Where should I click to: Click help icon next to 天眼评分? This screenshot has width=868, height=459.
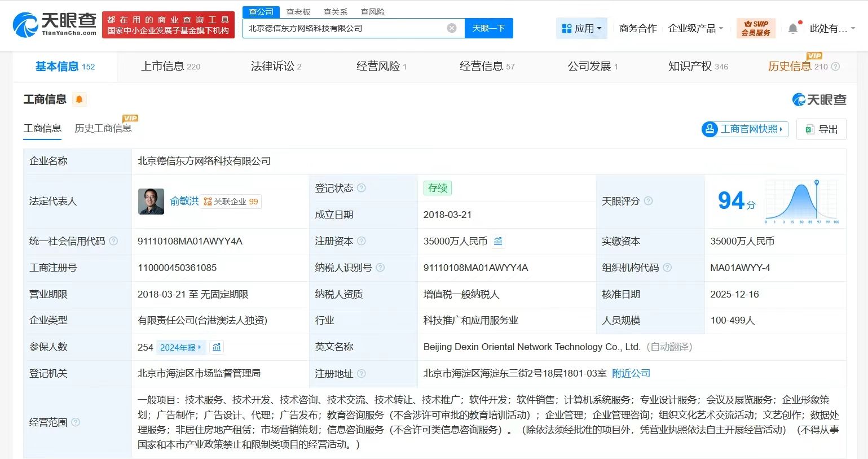(649, 201)
